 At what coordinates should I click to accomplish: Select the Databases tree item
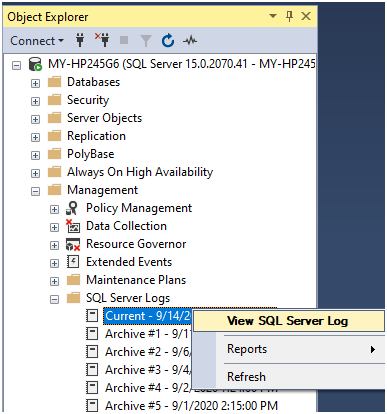[x=93, y=82]
